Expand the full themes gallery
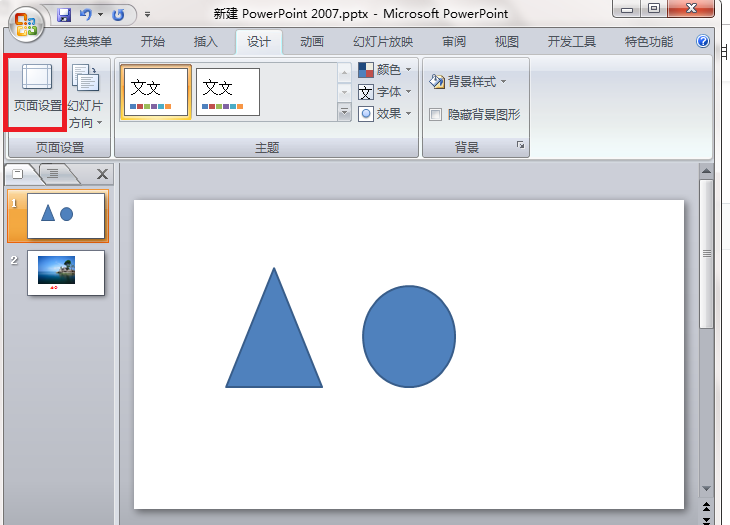Image resolution: width=730 pixels, height=525 pixels. [344, 112]
